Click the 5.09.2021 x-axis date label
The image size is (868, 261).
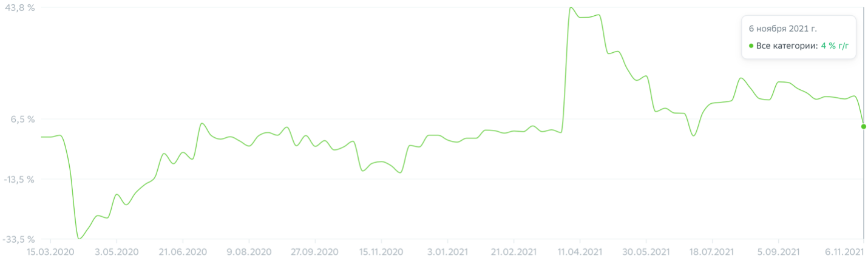778,251
